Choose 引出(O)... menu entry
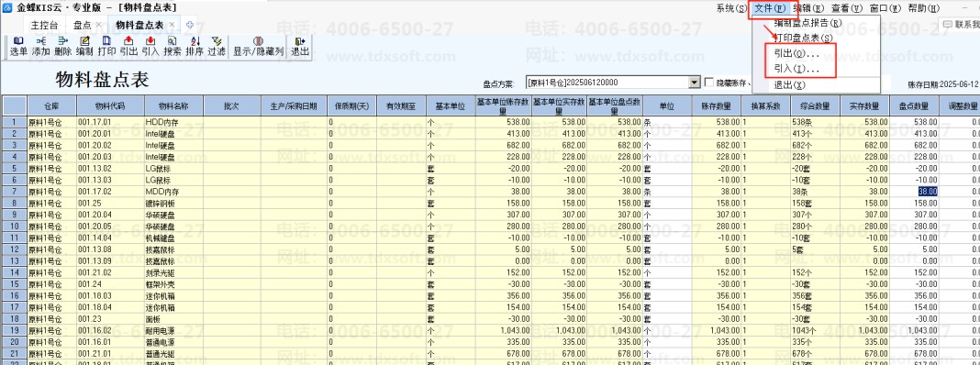 coord(796,54)
